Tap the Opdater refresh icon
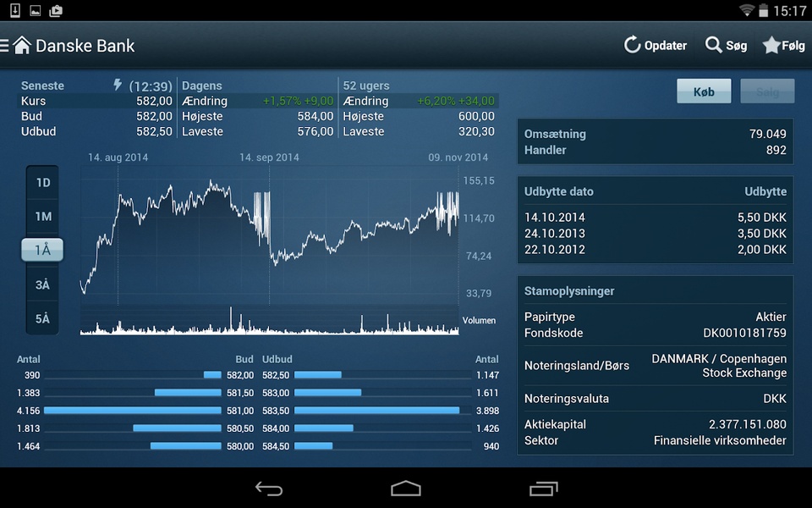The height and width of the screenshot is (508, 812). [x=633, y=45]
